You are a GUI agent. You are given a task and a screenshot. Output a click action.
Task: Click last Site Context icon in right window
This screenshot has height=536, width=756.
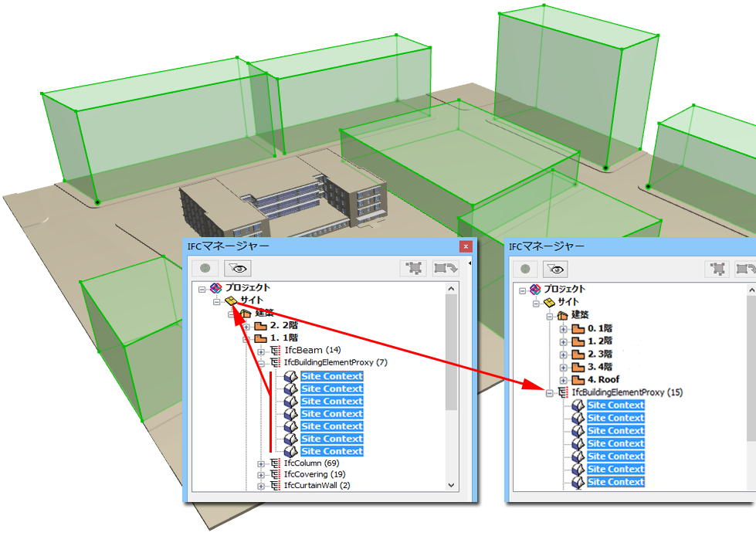(578, 482)
